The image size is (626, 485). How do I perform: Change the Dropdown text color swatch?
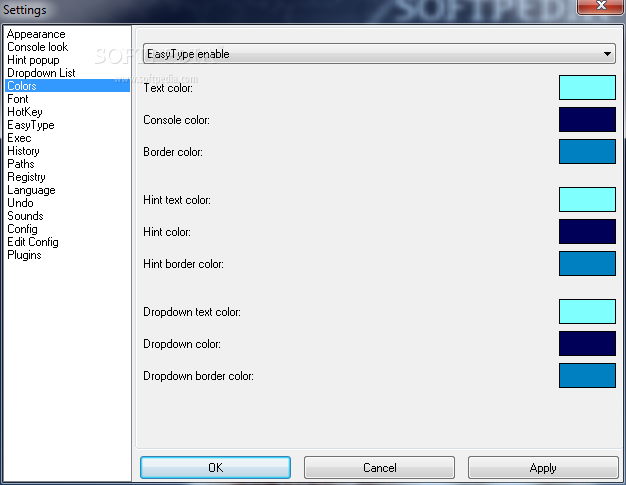click(587, 311)
